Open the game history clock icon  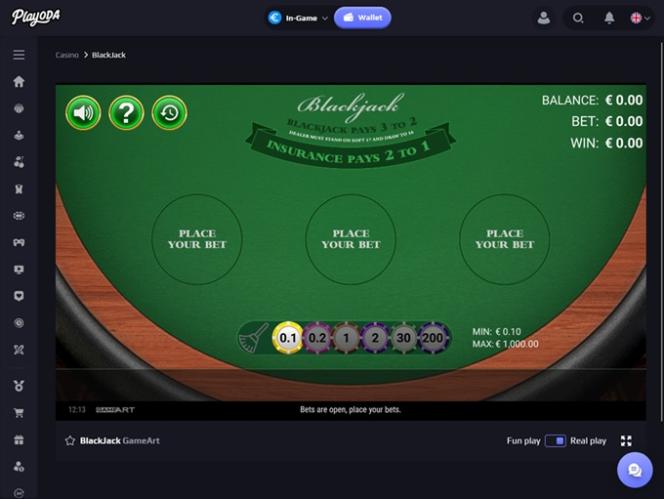pyautogui.click(x=169, y=113)
